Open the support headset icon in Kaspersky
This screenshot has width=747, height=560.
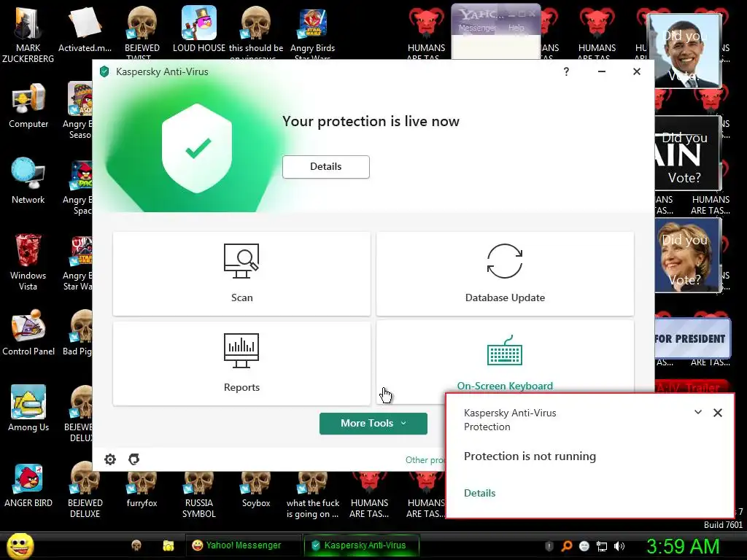134,459
